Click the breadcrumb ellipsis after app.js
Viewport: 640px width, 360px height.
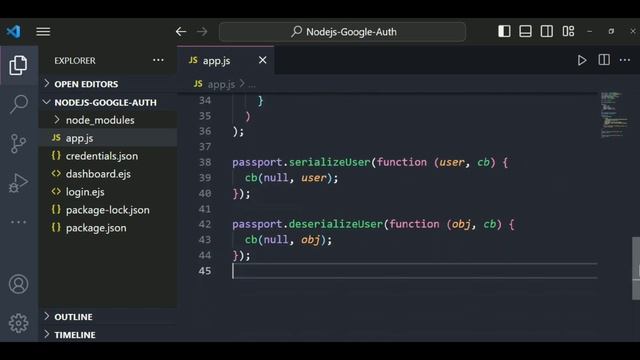pos(252,84)
